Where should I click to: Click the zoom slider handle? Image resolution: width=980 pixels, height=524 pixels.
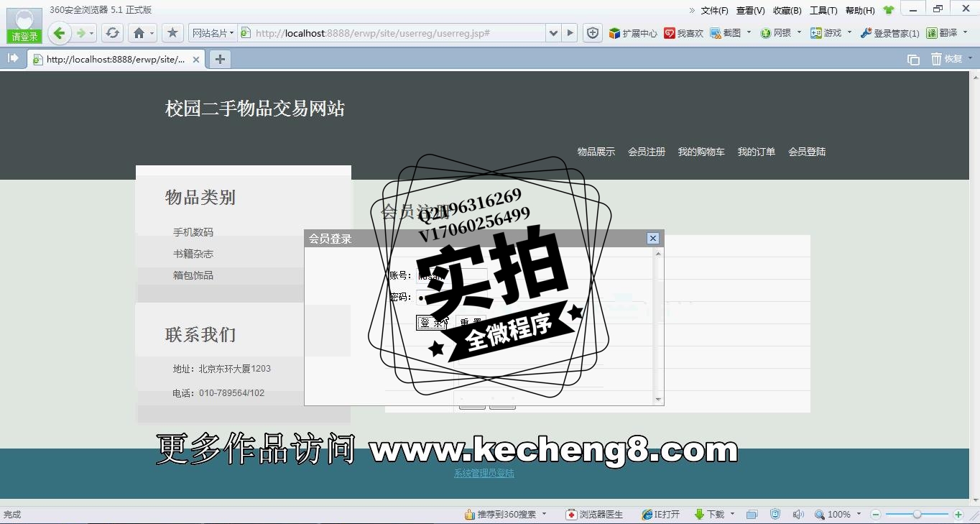pyautogui.click(x=917, y=515)
